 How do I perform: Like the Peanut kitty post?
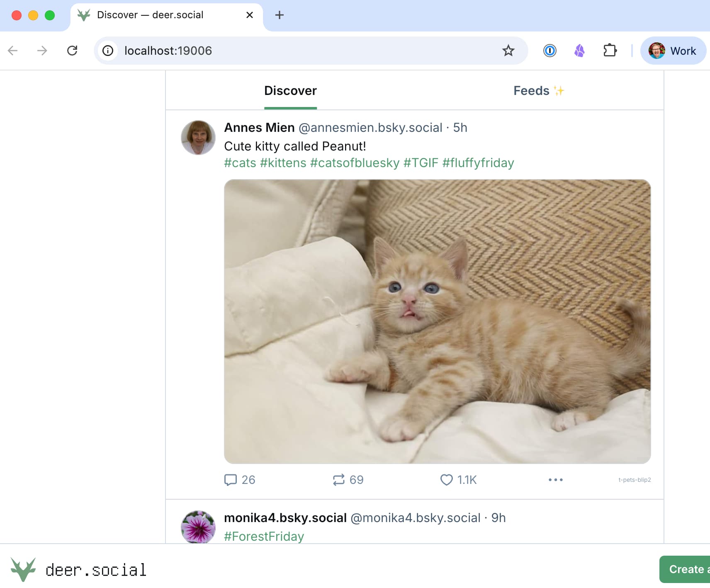point(447,480)
